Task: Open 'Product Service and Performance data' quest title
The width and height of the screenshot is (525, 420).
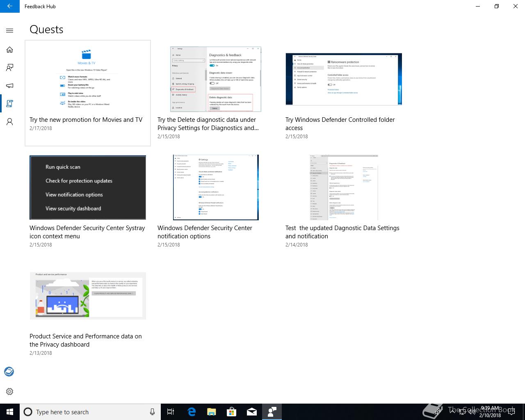Action: 85,340
